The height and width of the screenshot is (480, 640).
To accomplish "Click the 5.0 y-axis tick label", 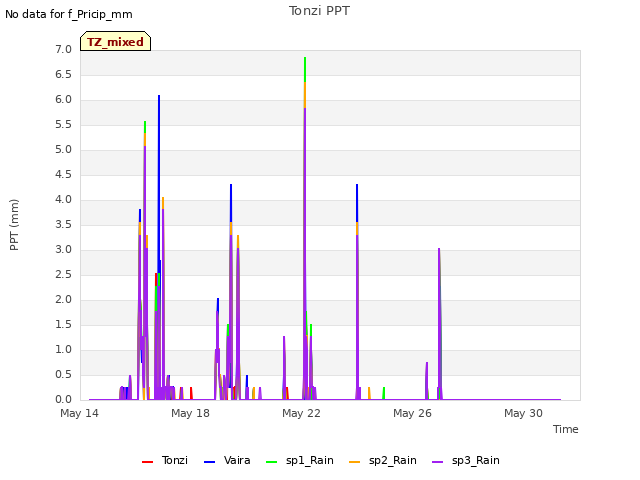I will pos(63,149).
